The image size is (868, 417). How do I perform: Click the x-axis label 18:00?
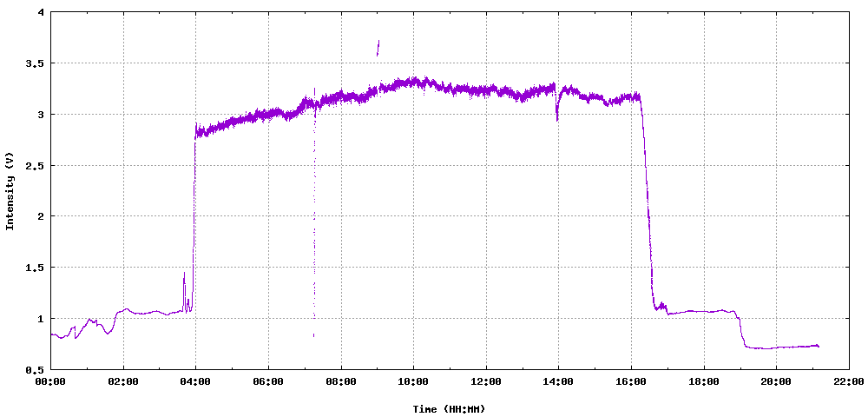[x=704, y=381]
